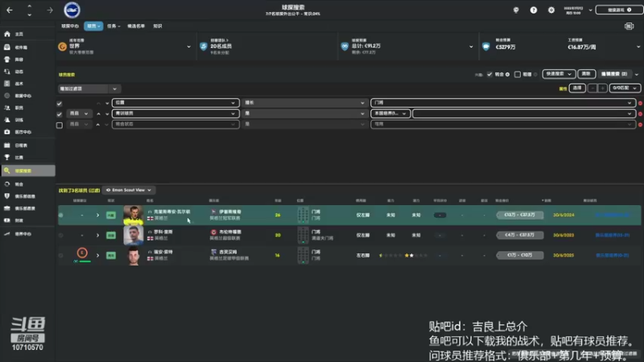The height and width of the screenshot is (362, 644).
Task: Open Home from the sidebar house icon
Action: pos(7,34)
